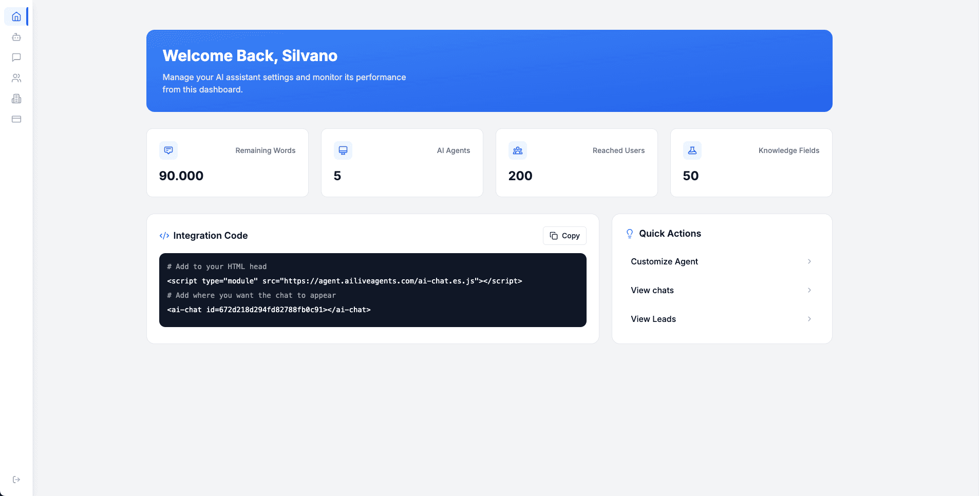
Task: Open the AI agents robot icon in sidebar
Action: (16, 37)
